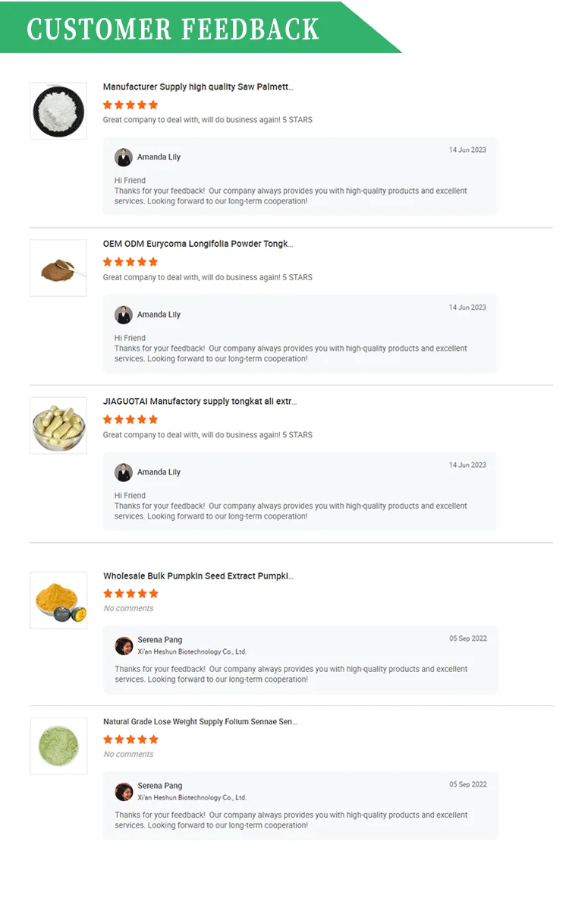Open the Wholesale Bulk Pumpkin Seed Extract title
This screenshot has height=924, width=569.
point(198,576)
